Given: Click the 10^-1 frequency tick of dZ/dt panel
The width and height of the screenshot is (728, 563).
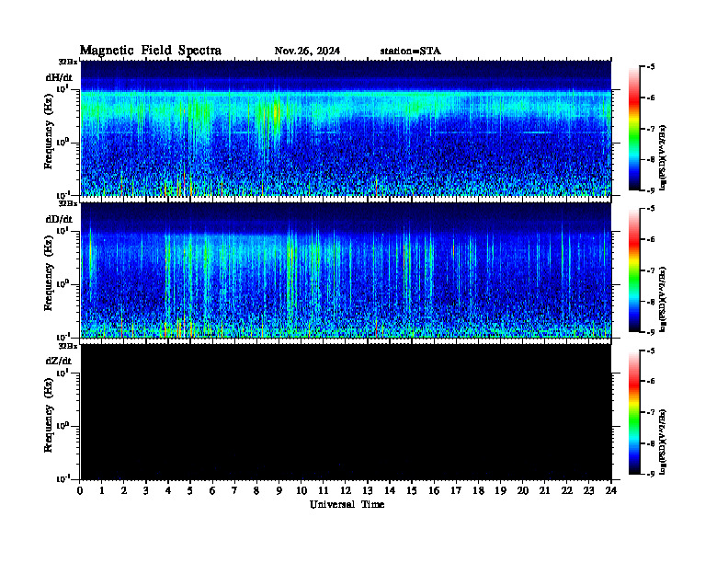Looking at the screenshot, I should 63,478.
